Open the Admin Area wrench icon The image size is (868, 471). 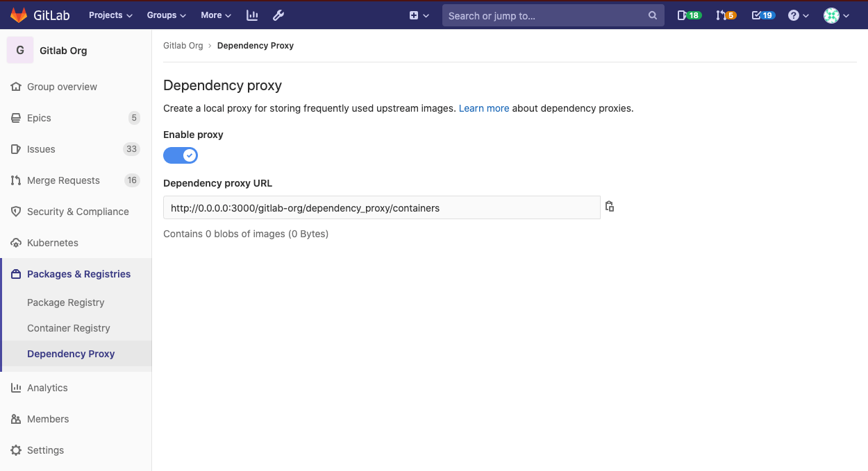(278, 15)
